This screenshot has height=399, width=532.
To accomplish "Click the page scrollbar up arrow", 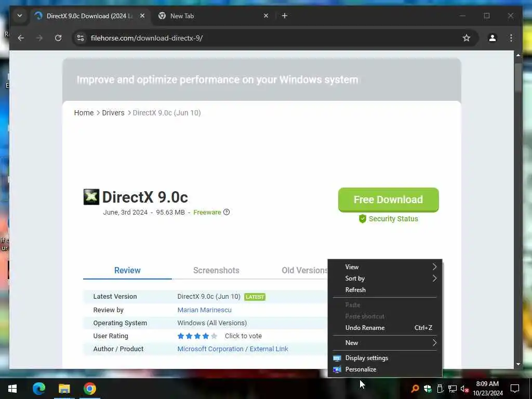I will pyautogui.click(x=518, y=55).
